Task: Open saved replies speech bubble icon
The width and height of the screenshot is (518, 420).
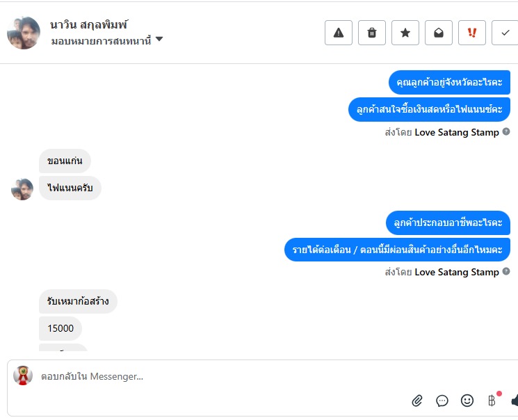Action: 442,401
